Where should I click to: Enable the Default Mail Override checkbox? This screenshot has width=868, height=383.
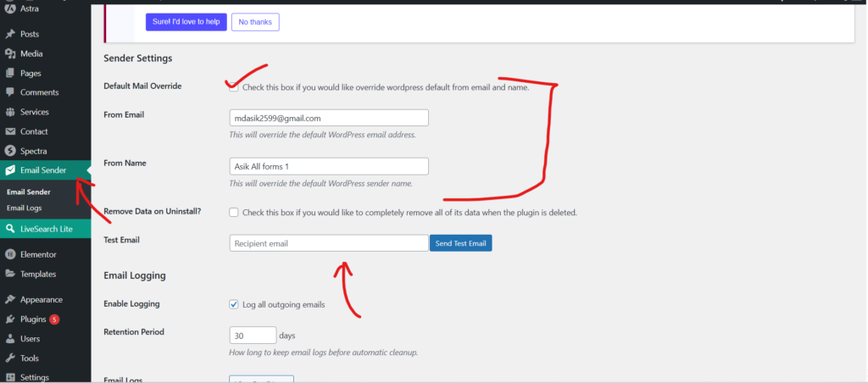pyautogui.click(x=234, y=87)
